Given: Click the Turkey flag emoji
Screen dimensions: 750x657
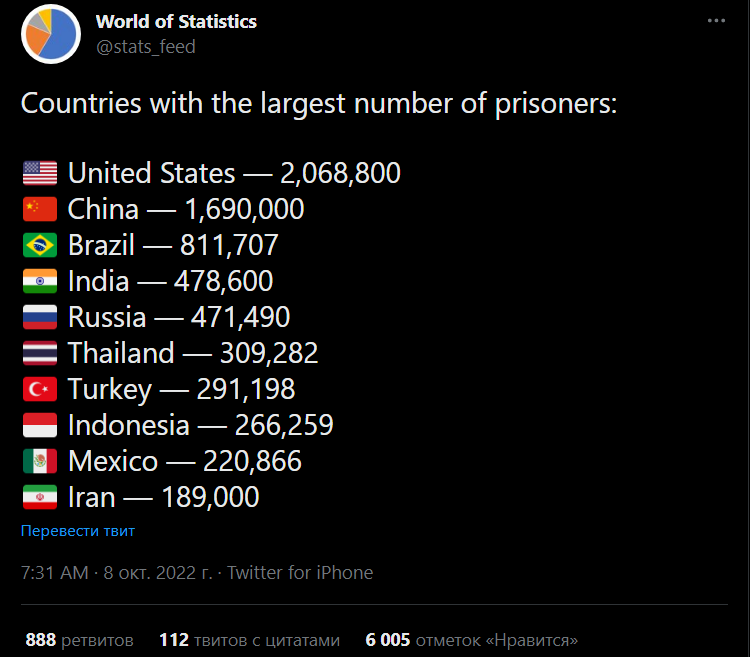Looking at the screenshot, I should click(40, 390).
